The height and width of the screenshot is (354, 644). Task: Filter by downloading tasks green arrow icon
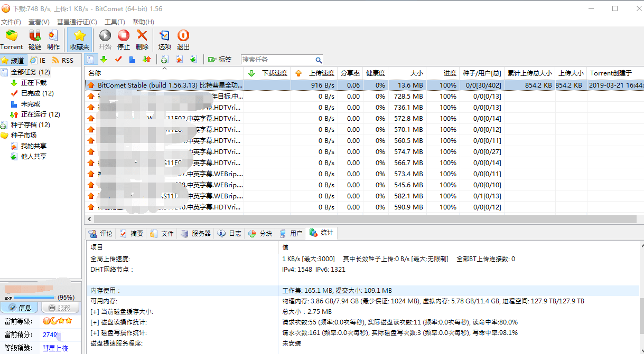(x=104, y=60)
